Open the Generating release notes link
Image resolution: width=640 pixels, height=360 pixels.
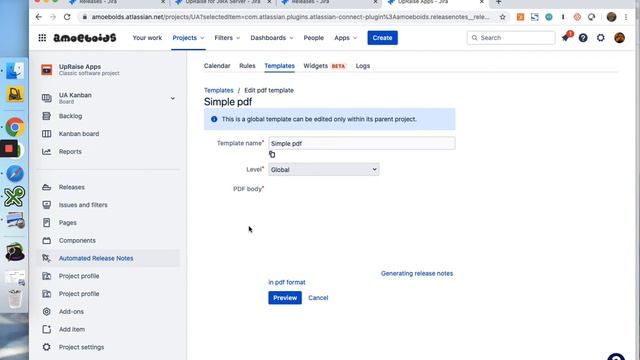point(417,273)
